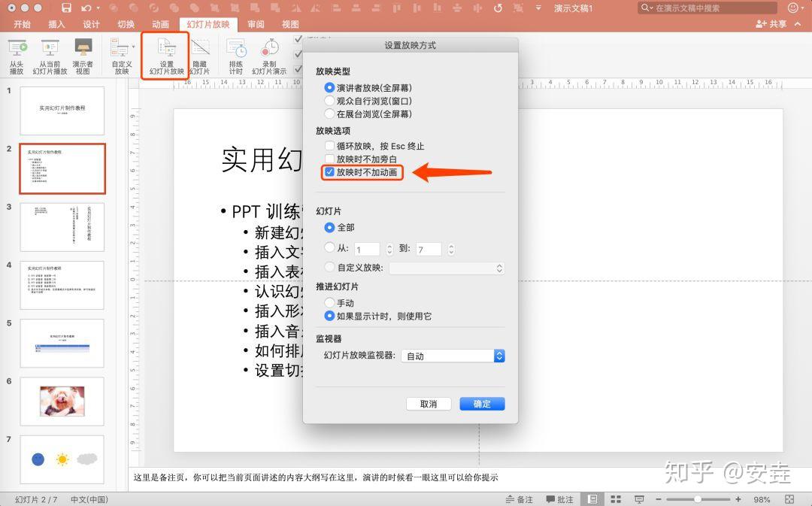Click the undo arrow icon
The height and width of the screenshot is (506, 812).
86,8
